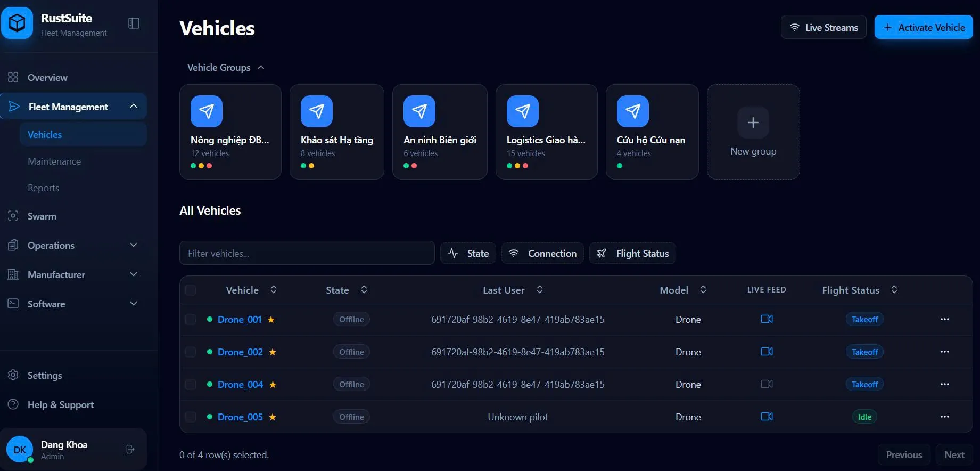Open row actions menu for Drone_004
Screen dimensions: 980x471
(945, 384)
